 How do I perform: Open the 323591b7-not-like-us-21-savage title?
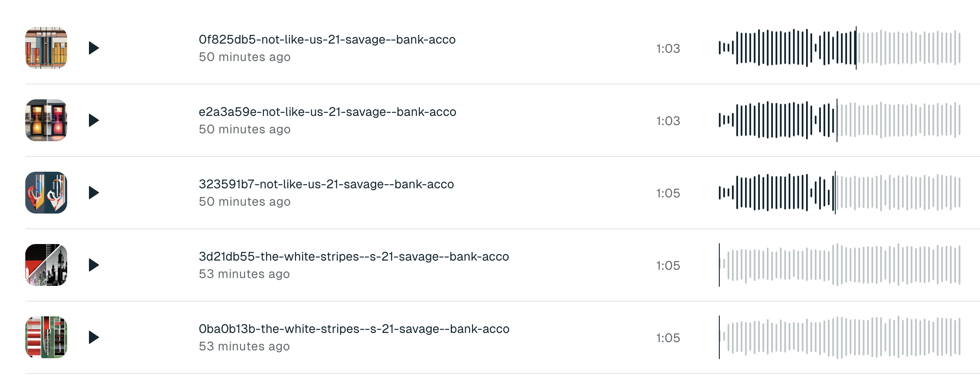click(326, 184)
